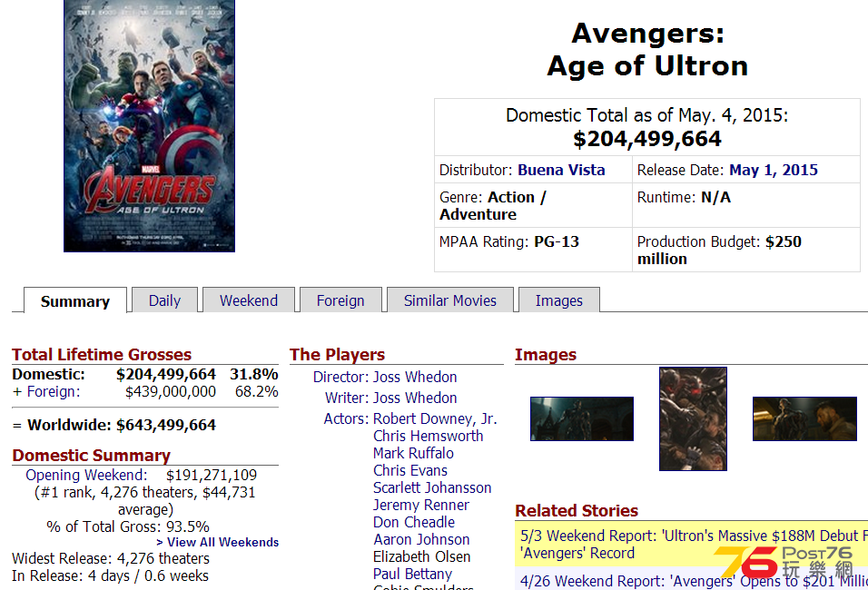
Task: Read the 4/26 Weekend Report story
Action: tap(695, 581)
